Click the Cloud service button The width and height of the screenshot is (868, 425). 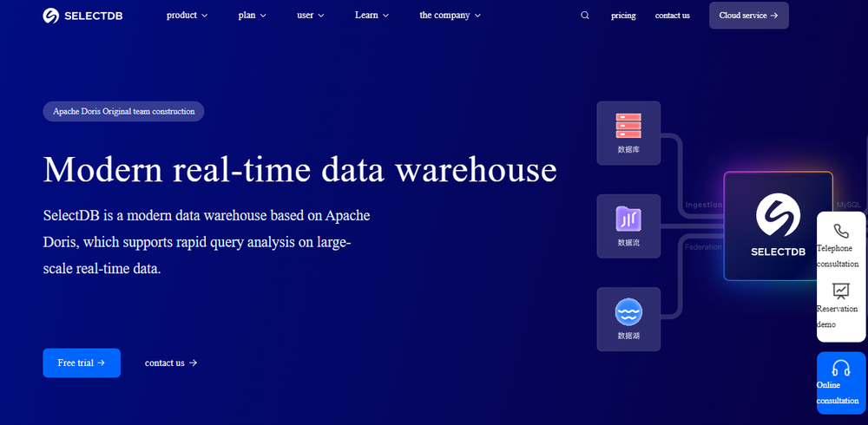tap(748, 16)
